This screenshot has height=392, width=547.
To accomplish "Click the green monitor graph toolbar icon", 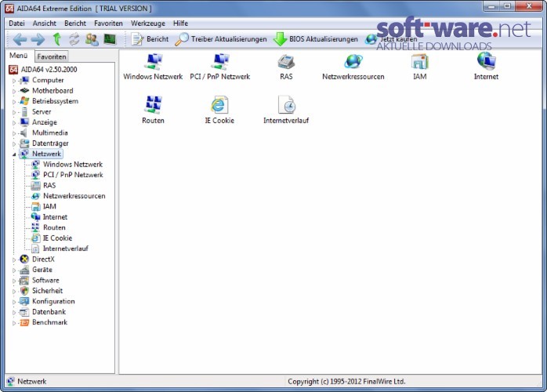I will click(x=110, y=39).
